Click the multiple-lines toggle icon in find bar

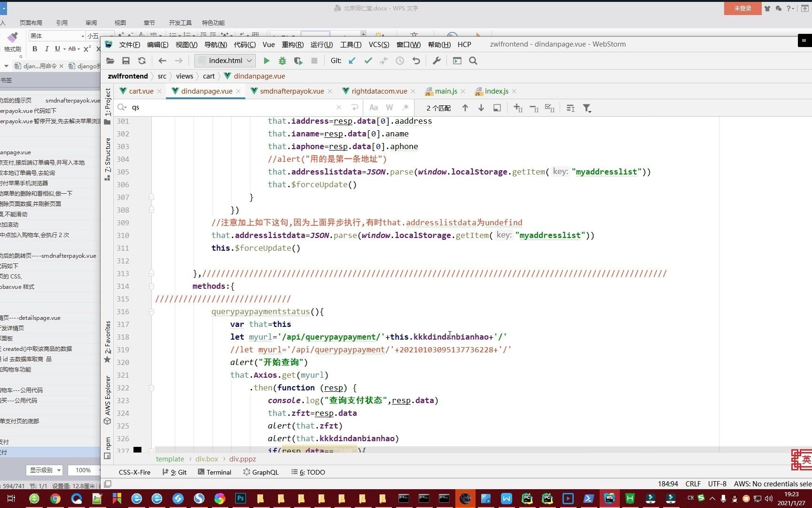[570, 108]
